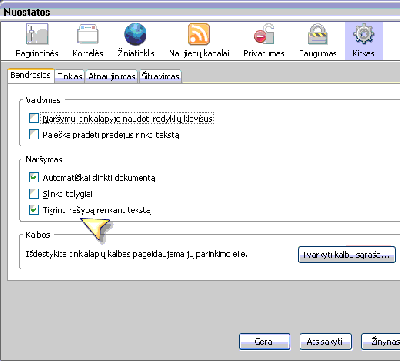Uncheck 'Tikrinti rašybą renkant tekstą'

coord(34,210)
